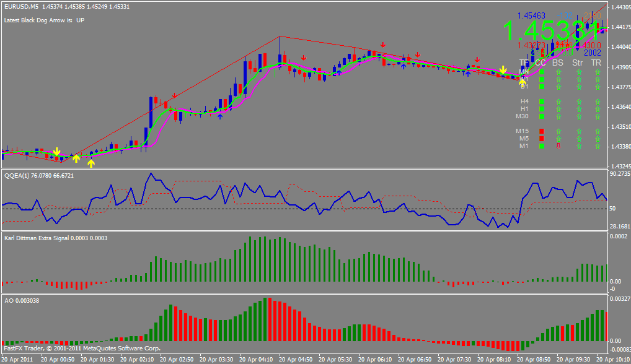Click the red M15 square in CC column

click(542, 131)
